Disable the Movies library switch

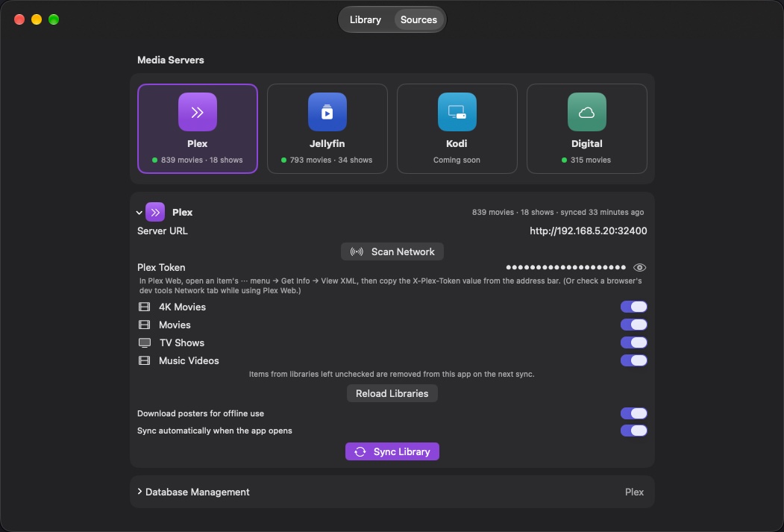coord(633,325)
